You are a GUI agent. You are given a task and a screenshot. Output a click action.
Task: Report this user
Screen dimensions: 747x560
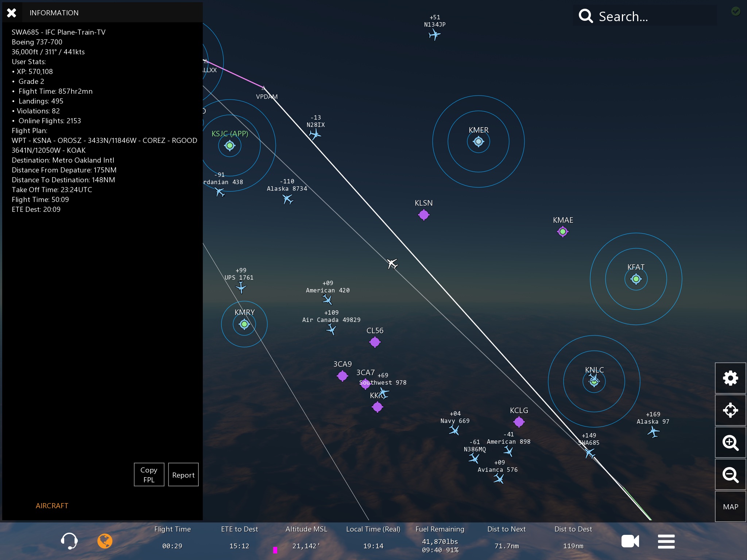tap(183, 475)
